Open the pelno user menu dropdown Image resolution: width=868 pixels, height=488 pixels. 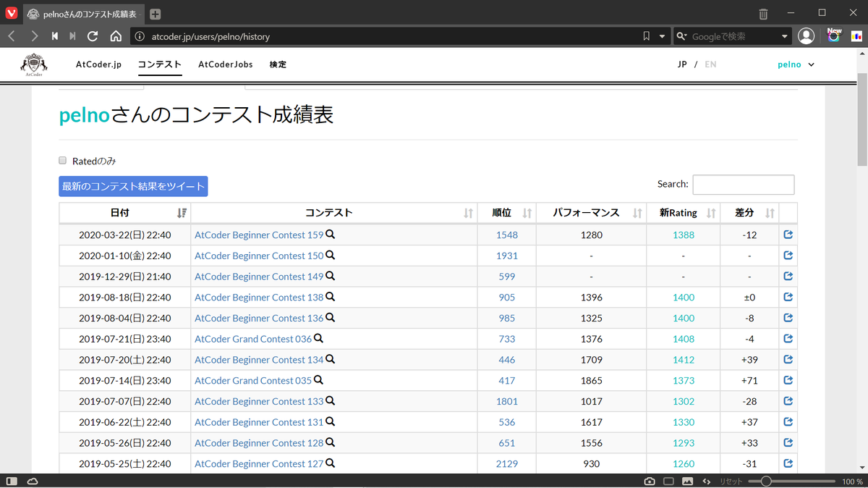point(796,64)
